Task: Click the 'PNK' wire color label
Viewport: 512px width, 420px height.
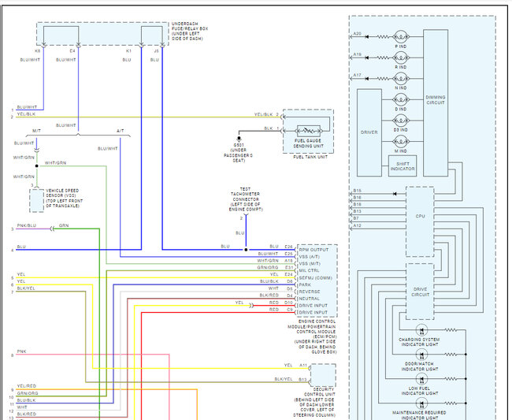Action: (21, 351)
